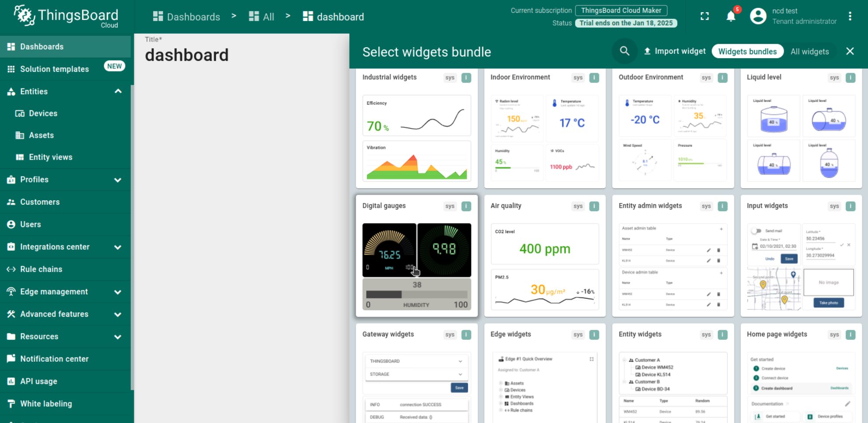This screenshot has height=423, width=868.
Task: Open the notifications bell
Action: pyautogui.click(x=731, y=17)
